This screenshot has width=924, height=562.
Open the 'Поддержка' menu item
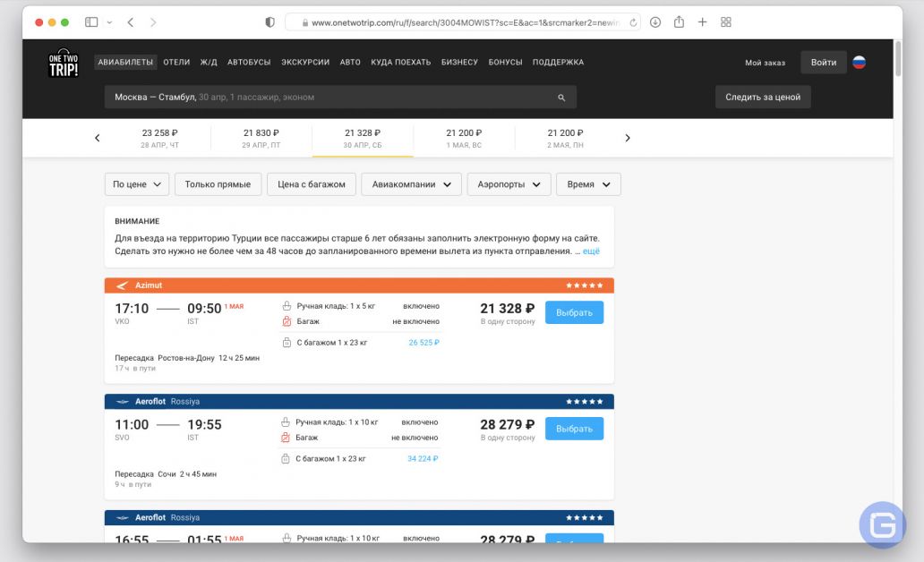tap(558, 62)
